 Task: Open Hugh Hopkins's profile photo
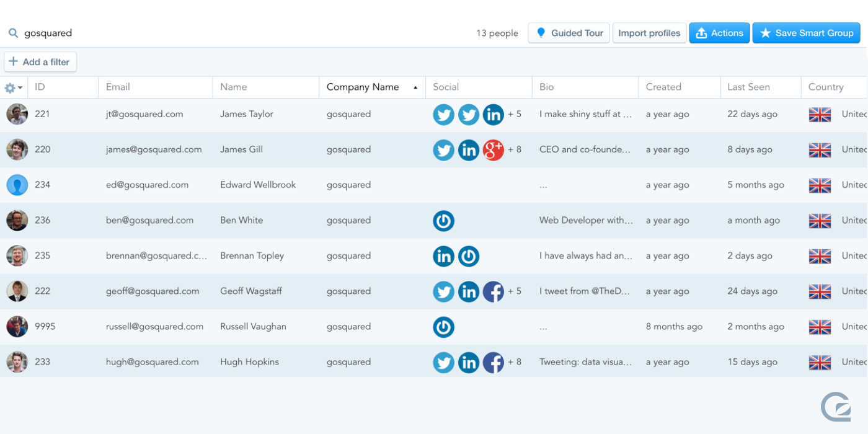17,362
